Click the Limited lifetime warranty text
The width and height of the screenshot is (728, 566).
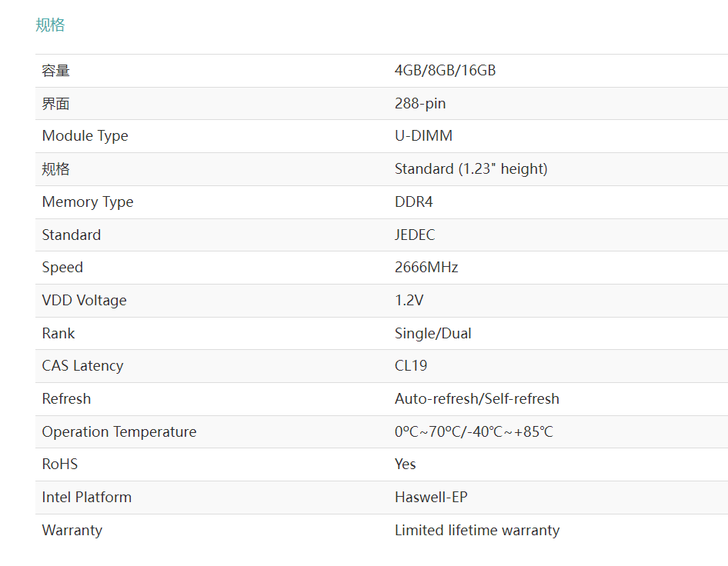(476, 531)
